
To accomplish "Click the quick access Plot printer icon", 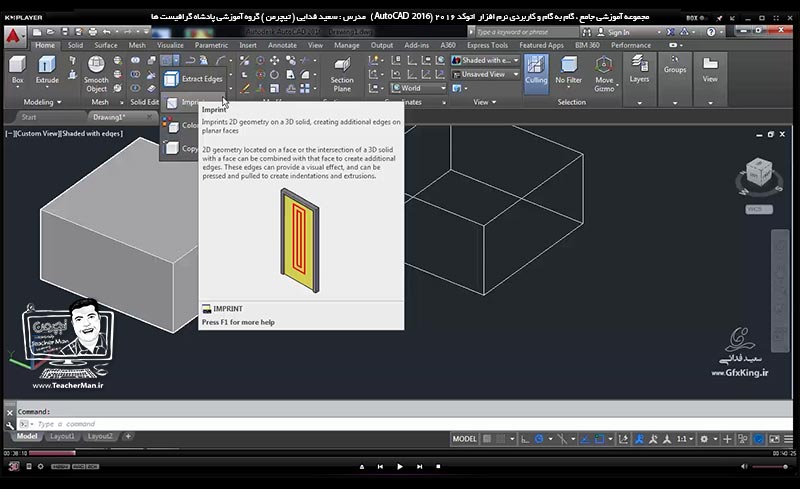I will point(92,32).
